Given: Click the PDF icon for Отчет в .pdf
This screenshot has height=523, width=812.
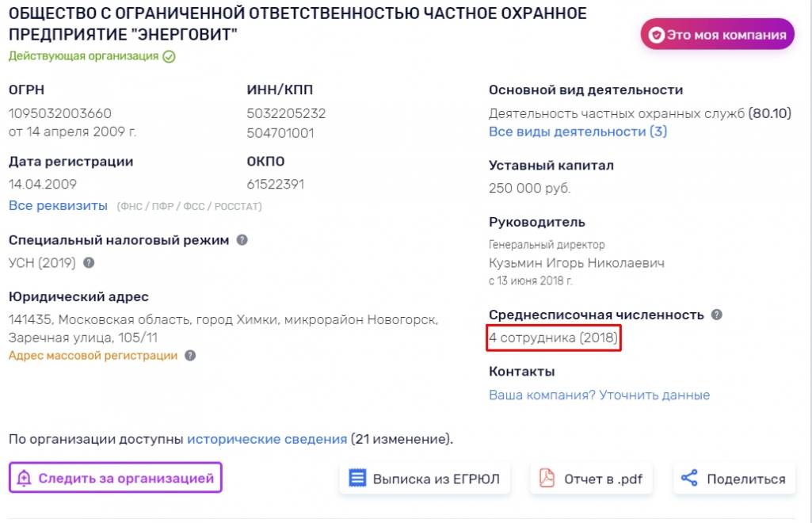Looking at the screenshot, I should 547,477.
